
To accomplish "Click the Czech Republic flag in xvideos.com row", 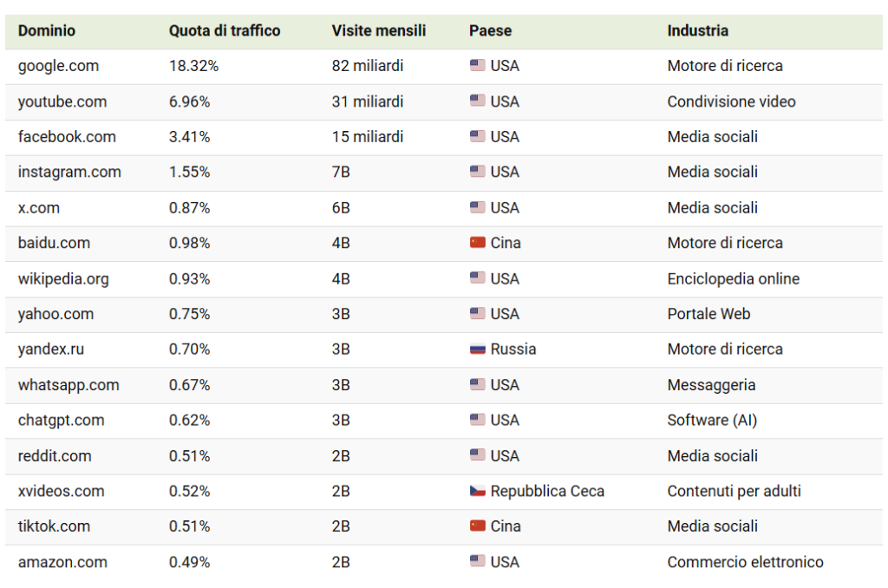I will [x=478, y=491].
